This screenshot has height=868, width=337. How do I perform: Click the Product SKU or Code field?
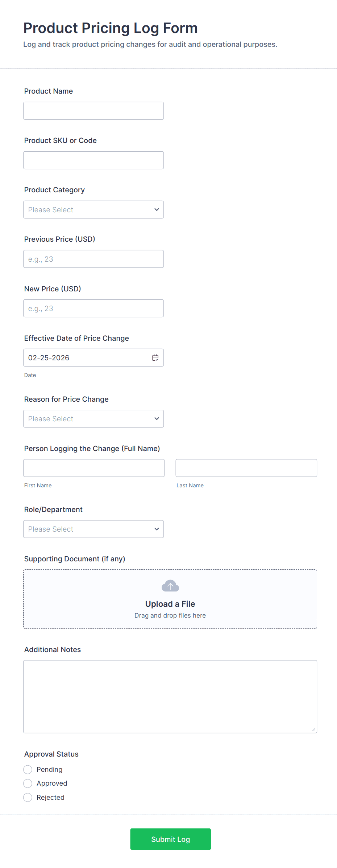pos(93,160)
